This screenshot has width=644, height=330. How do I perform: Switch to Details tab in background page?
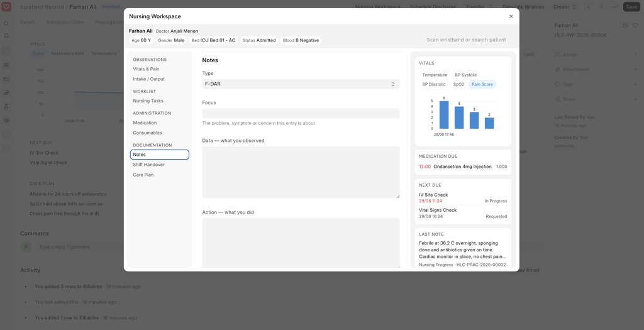tap(28, 22)
